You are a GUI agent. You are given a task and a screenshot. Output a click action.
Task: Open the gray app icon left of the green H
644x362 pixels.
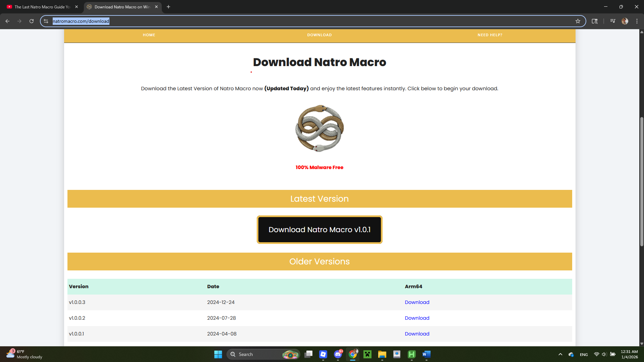click(397, 354)
